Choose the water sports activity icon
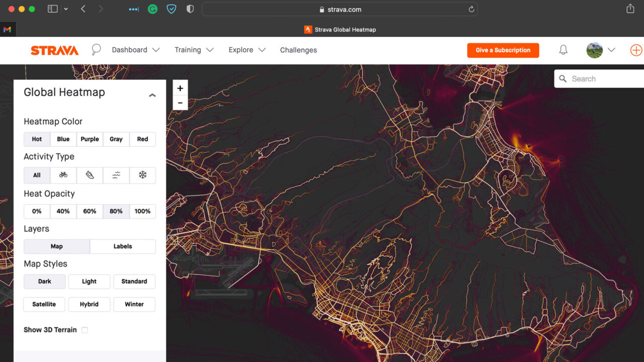The height and width of the screenshot is (362, 644). [116, 175]
